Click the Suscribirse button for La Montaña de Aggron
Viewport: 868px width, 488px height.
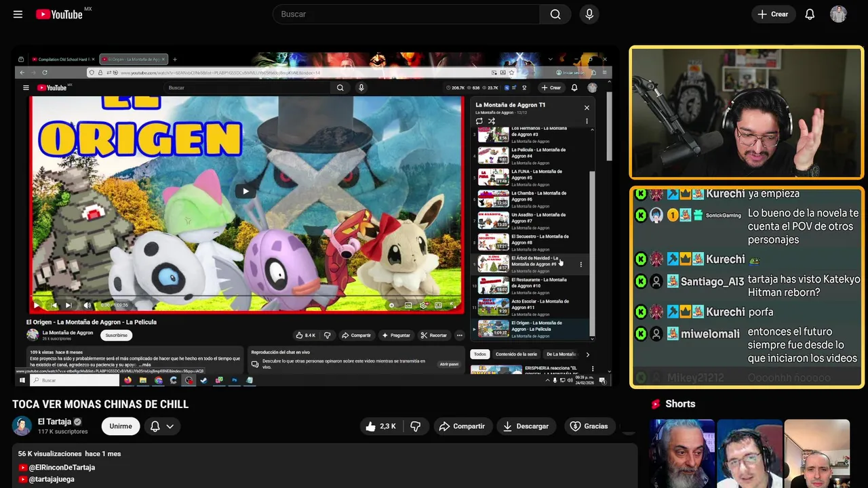point(116,335)
